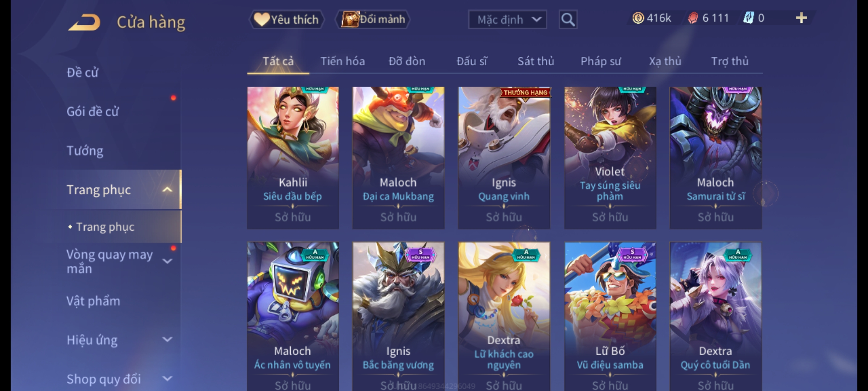Expand the Vòng quay may mắn section
Viewport: 868px width, 391px height.
tap(167, 261)
